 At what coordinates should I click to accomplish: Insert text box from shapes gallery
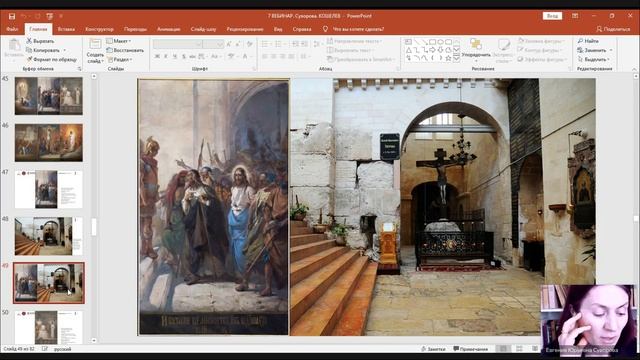[408, 42]
